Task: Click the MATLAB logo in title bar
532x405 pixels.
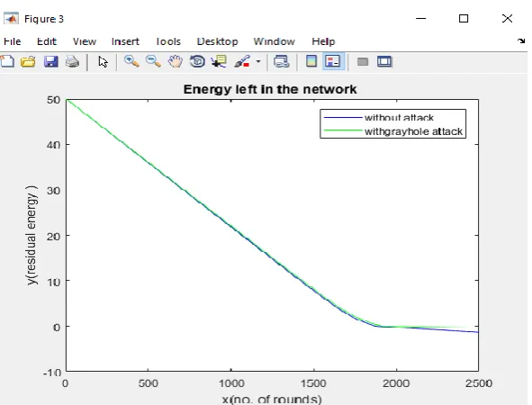Action: tap(11, 18)
